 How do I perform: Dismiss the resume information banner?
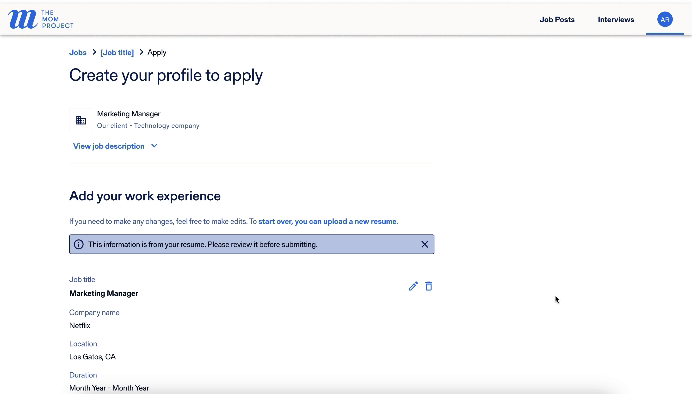tap(425, 244)
